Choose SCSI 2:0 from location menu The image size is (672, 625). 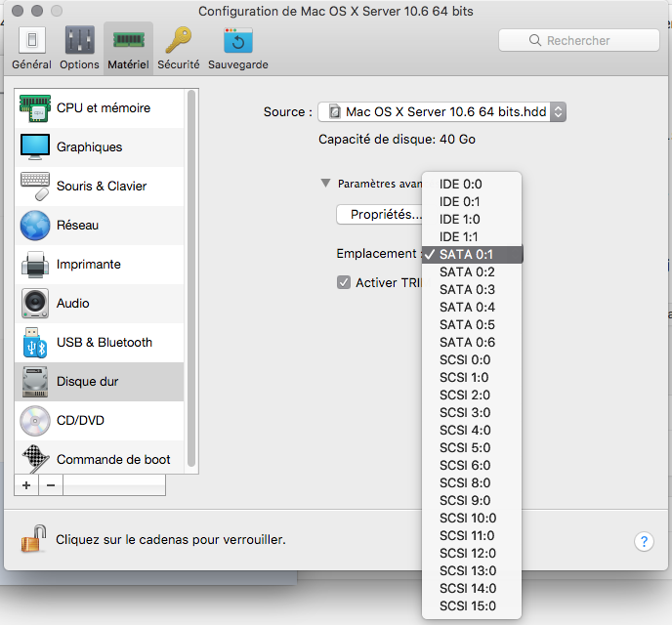472,395
